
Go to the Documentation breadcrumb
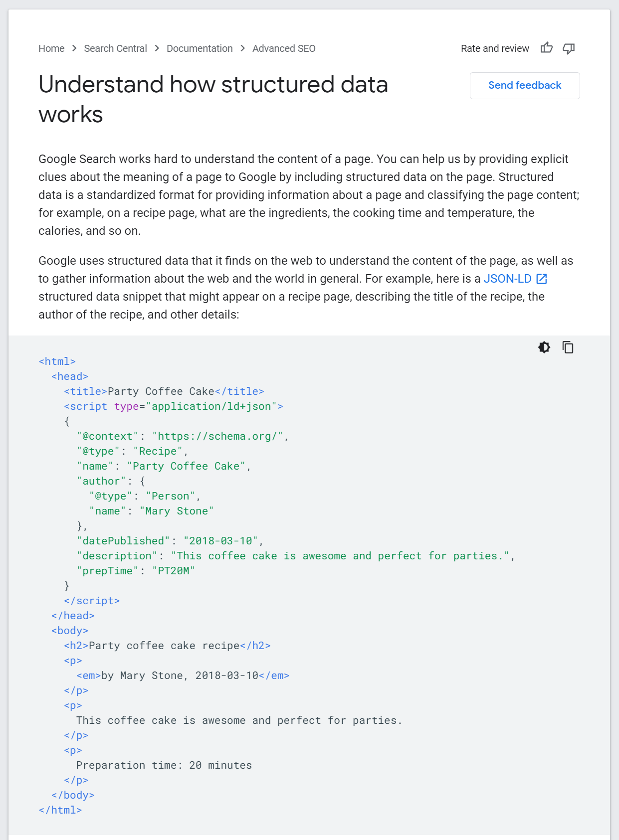[200, 48]
